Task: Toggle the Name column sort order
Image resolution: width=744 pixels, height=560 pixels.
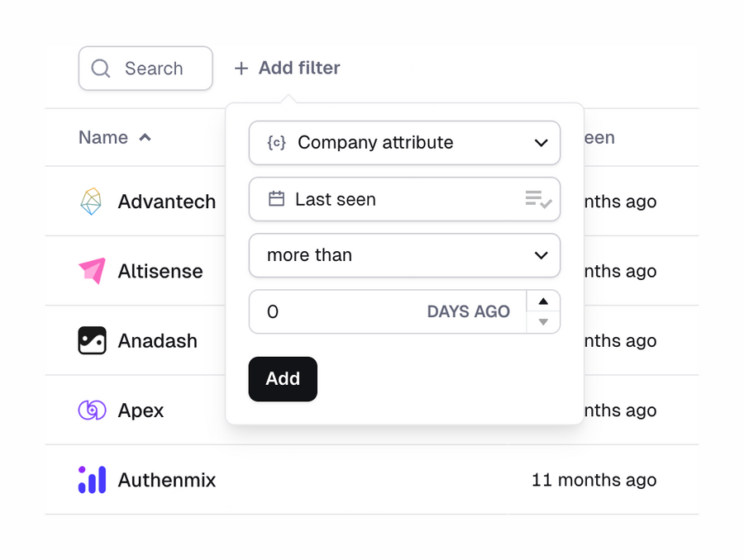Action: (116, 137)
